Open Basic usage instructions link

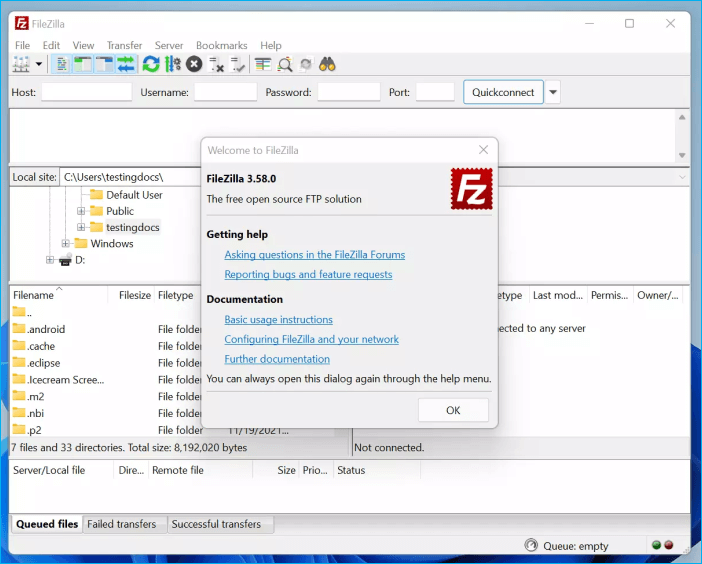278,320
